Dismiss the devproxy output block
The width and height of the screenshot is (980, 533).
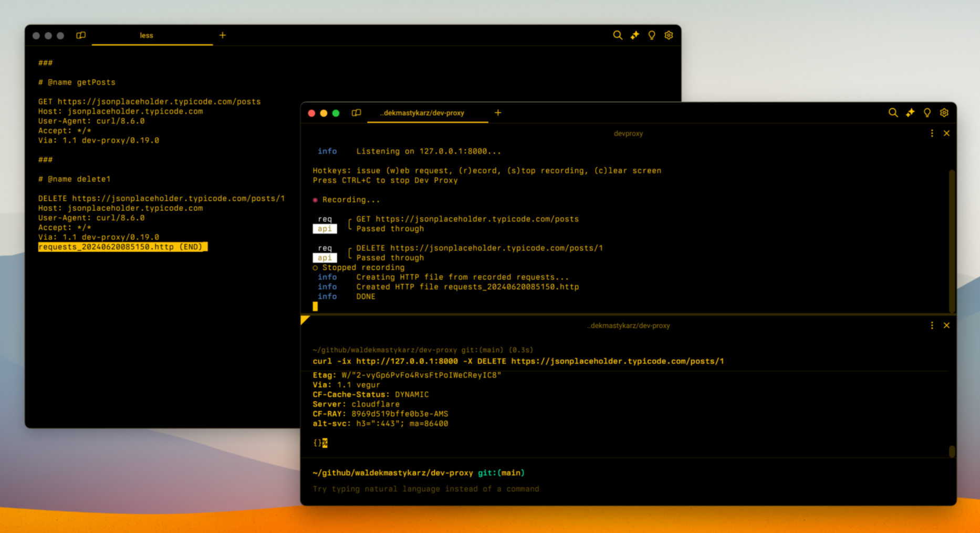point(947,134)
